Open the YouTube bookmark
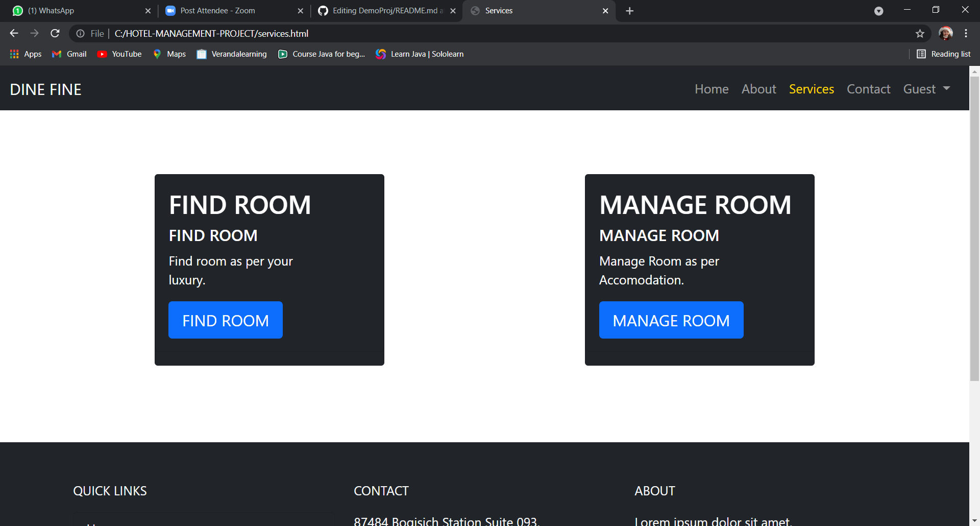The height and width of the screenshot is (526, 980). point(119,54)
